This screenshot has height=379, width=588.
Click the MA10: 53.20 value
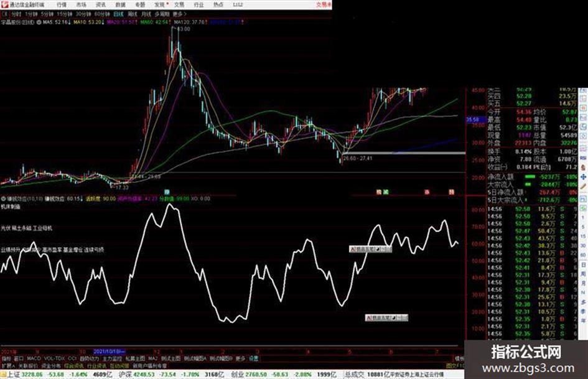coord(88,22)
